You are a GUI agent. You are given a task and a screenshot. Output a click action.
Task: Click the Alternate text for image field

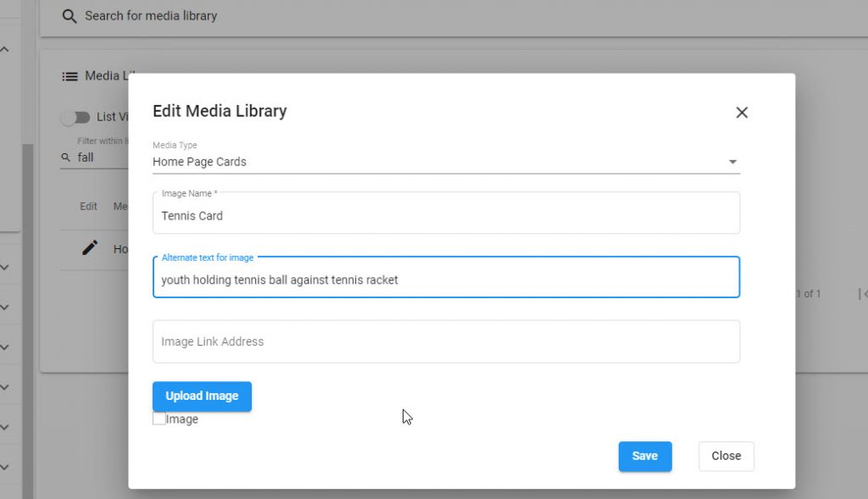pyautogui.click(x=446, y=277)
